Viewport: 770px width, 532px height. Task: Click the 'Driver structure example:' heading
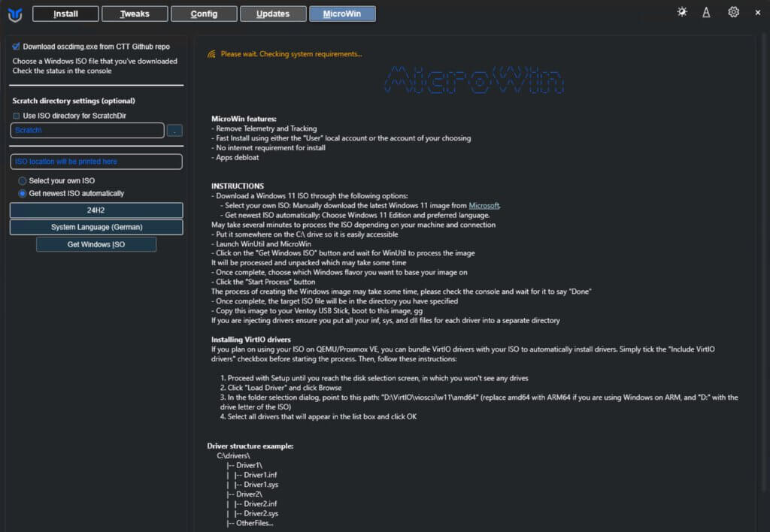pyautogui.click(x=250, y=446)
